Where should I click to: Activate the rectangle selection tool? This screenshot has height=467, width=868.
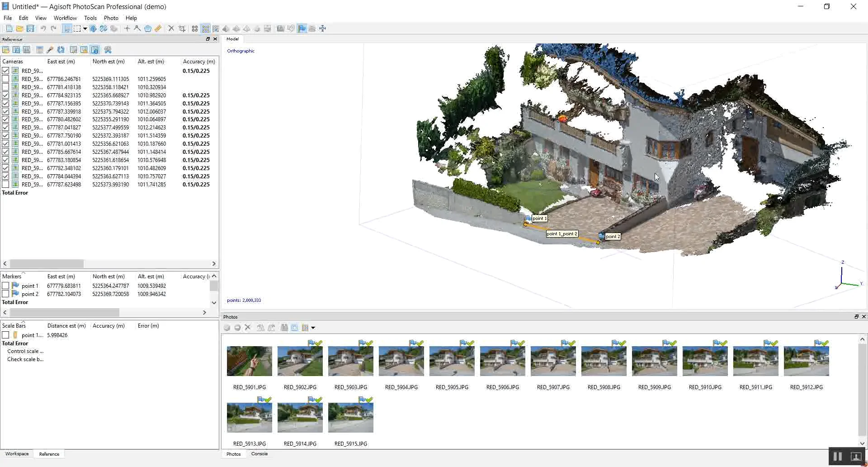pos(77,29)
